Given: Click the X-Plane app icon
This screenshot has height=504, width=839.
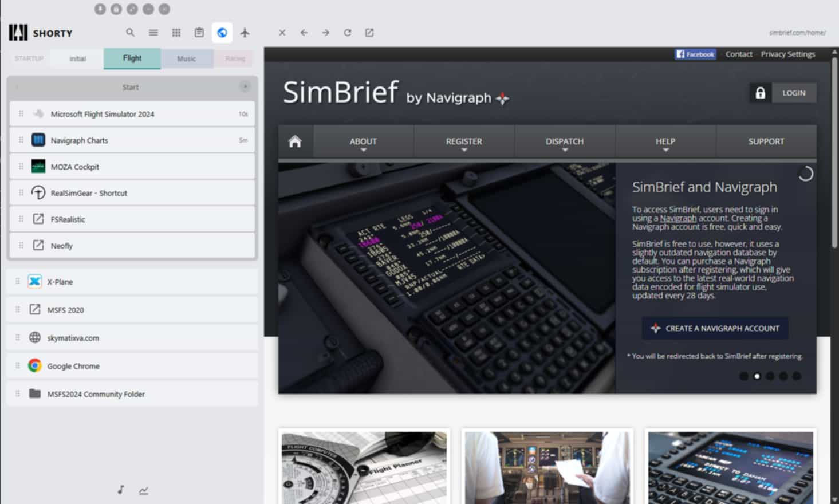Looking at the screenshot, I should [35, 281].
